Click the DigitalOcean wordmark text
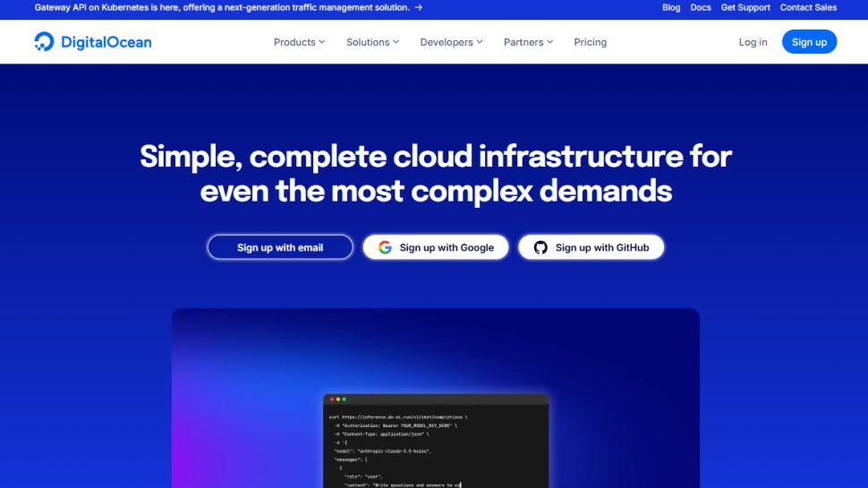This screenshot has width=868, height=488. pos(106,42)
